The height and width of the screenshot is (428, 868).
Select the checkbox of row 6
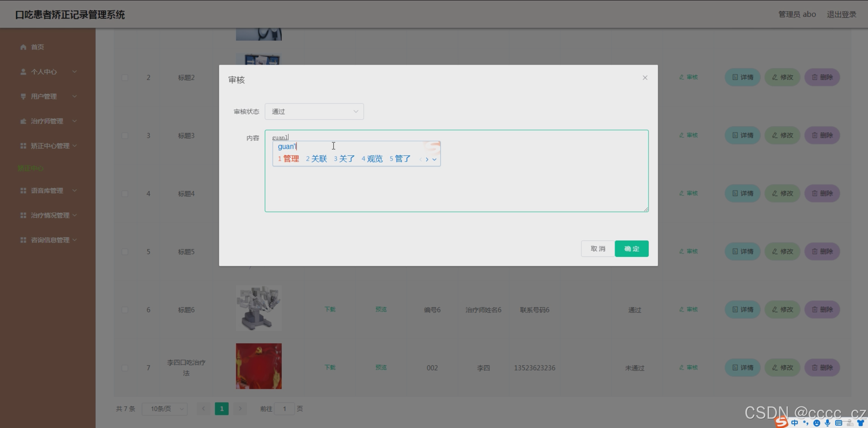pos(125,310)
